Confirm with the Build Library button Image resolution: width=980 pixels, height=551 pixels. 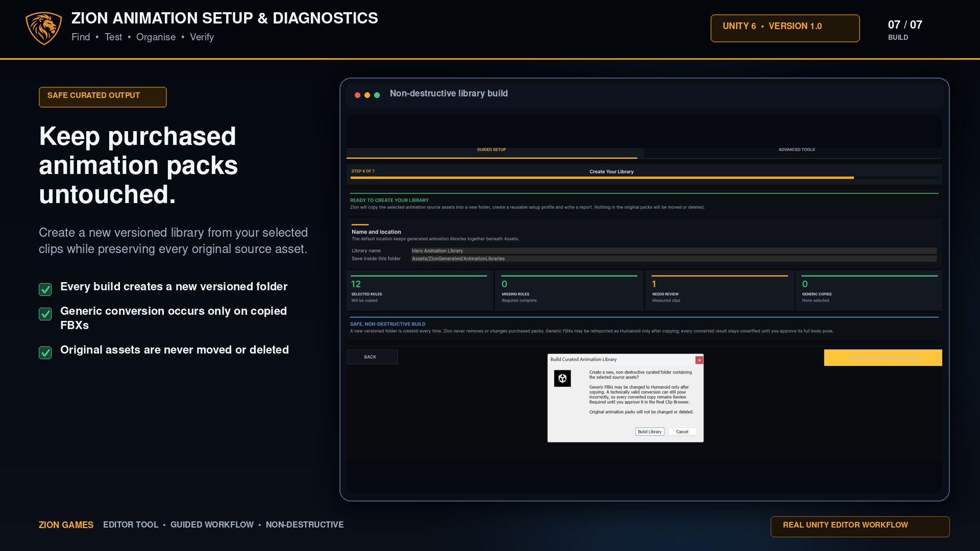(650, 432)
